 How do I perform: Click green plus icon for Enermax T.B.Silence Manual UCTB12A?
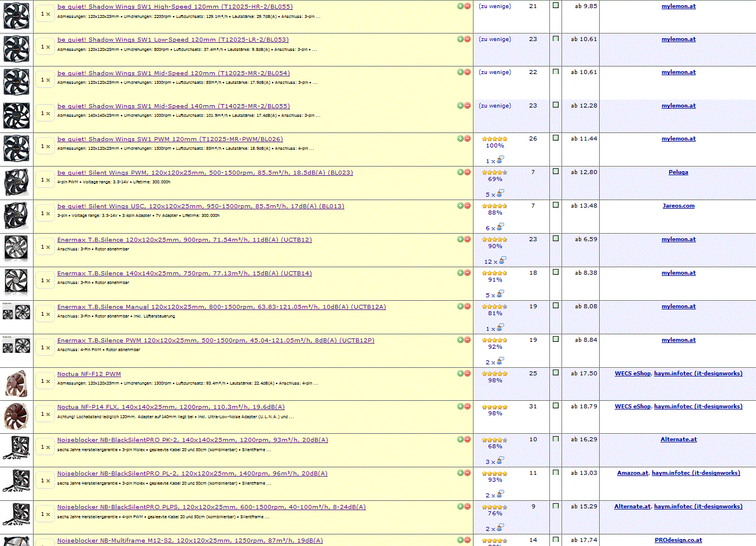[x=460, y=307]
